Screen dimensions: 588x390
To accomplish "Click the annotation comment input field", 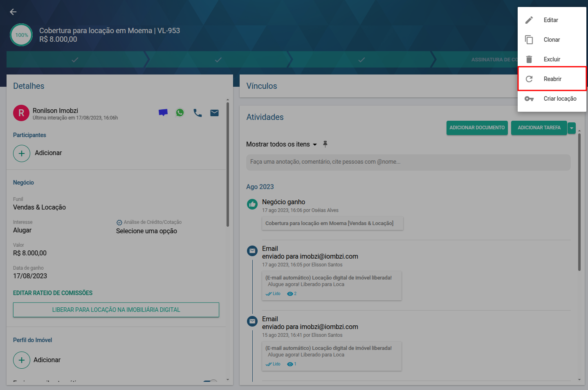I will [x=408, y=162].
